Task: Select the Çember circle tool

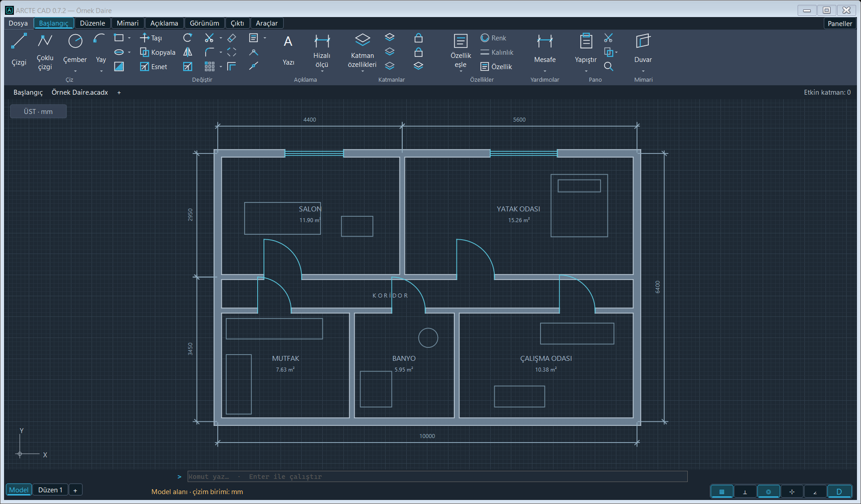Action: [75, 48]
